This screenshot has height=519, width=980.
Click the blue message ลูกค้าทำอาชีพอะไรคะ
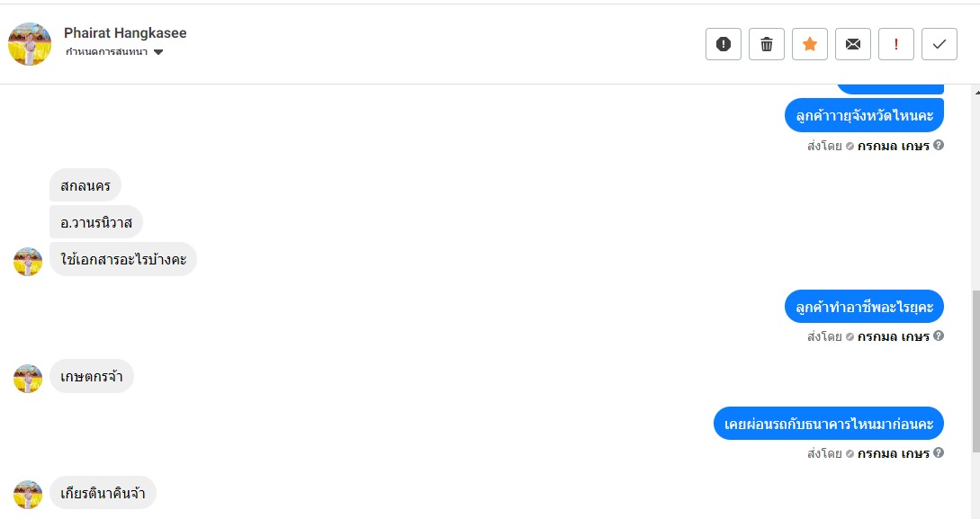864,307
